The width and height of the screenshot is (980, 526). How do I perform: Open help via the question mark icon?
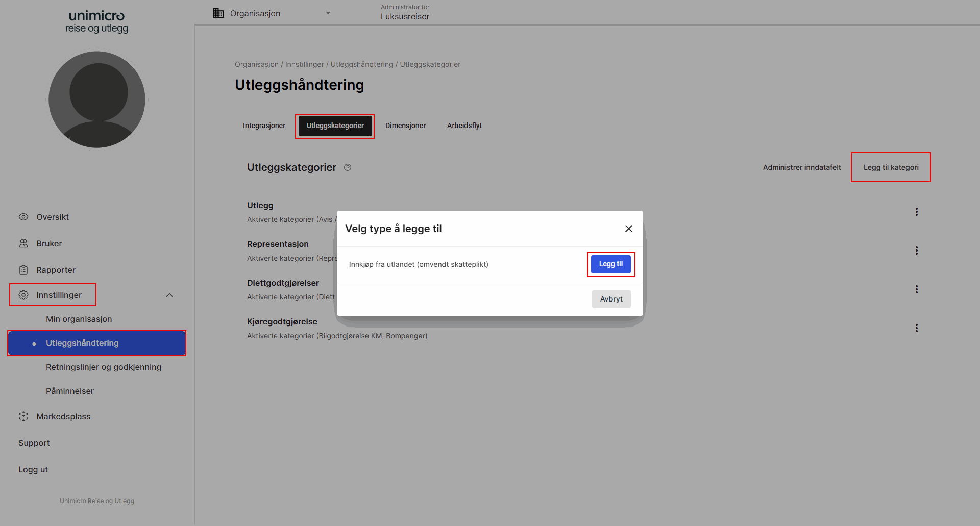[348, 167]
